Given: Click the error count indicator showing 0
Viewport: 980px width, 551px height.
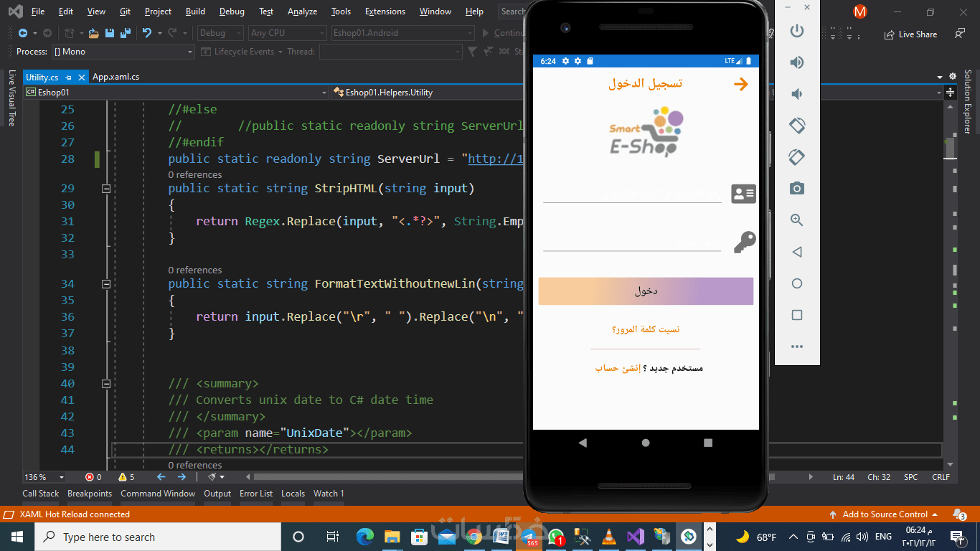Looking at the screenshot, I should (93, 477).
